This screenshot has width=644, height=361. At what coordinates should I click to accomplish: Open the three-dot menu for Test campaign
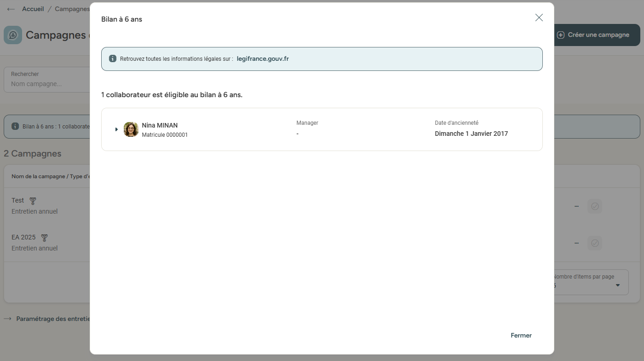tap(576, 206)
